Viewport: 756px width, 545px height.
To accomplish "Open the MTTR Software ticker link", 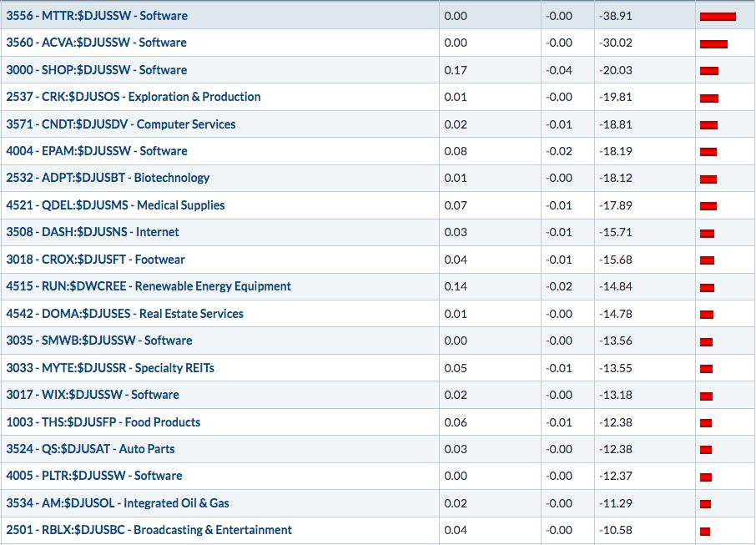I will [x=97, y=15].
